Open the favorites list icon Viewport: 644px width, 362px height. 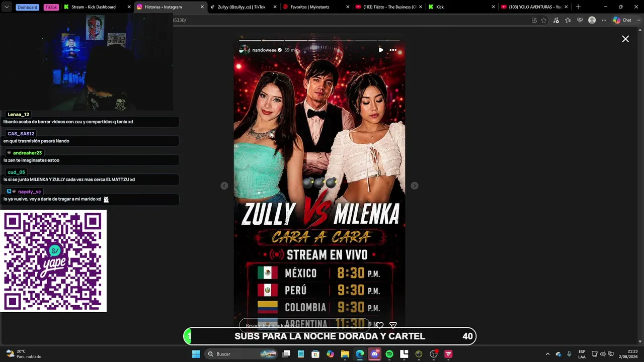tap(568, 20)
